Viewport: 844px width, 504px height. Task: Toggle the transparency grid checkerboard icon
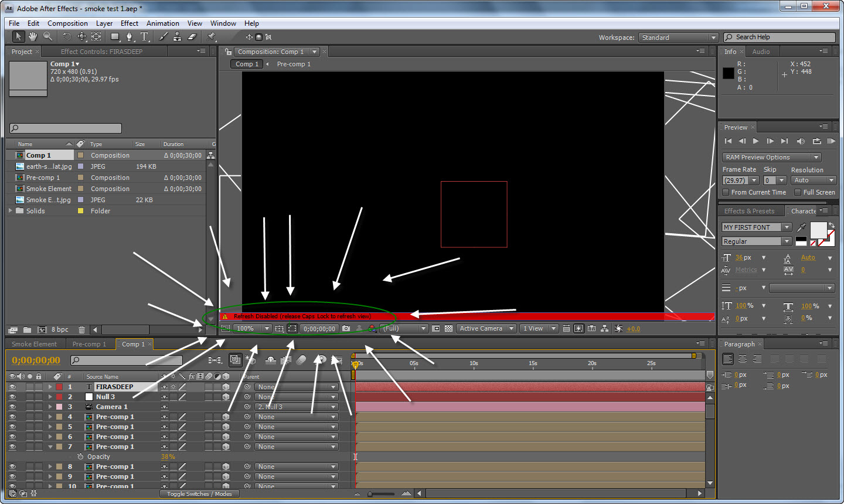pyautogui.click(x=449, y=329)
